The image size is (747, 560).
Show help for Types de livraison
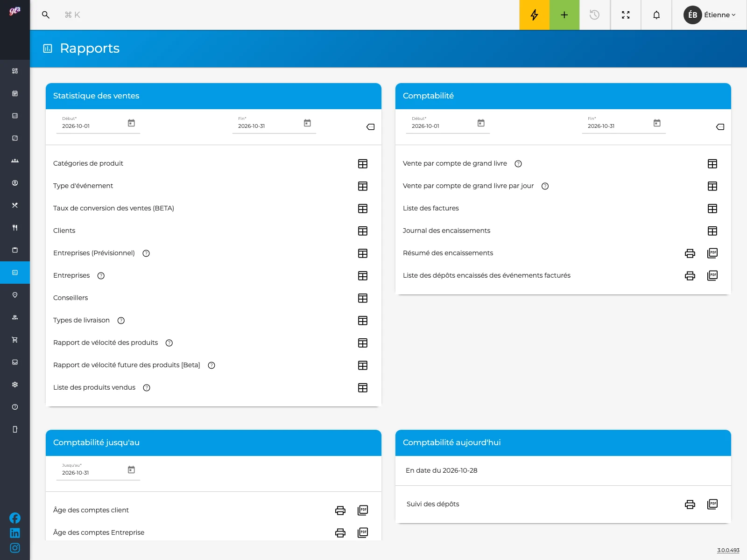[121, 321]
